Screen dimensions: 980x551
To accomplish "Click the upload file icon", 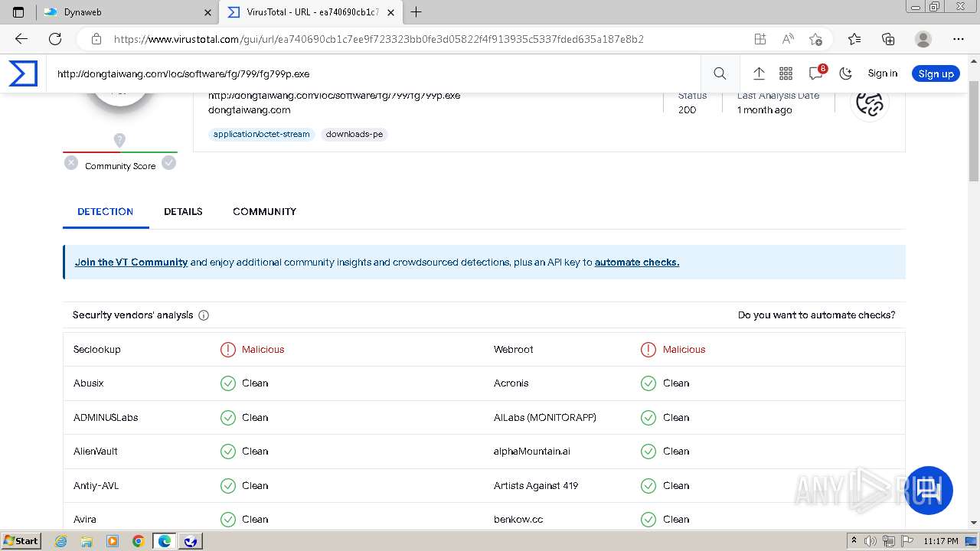I will (x=759, y=73).
